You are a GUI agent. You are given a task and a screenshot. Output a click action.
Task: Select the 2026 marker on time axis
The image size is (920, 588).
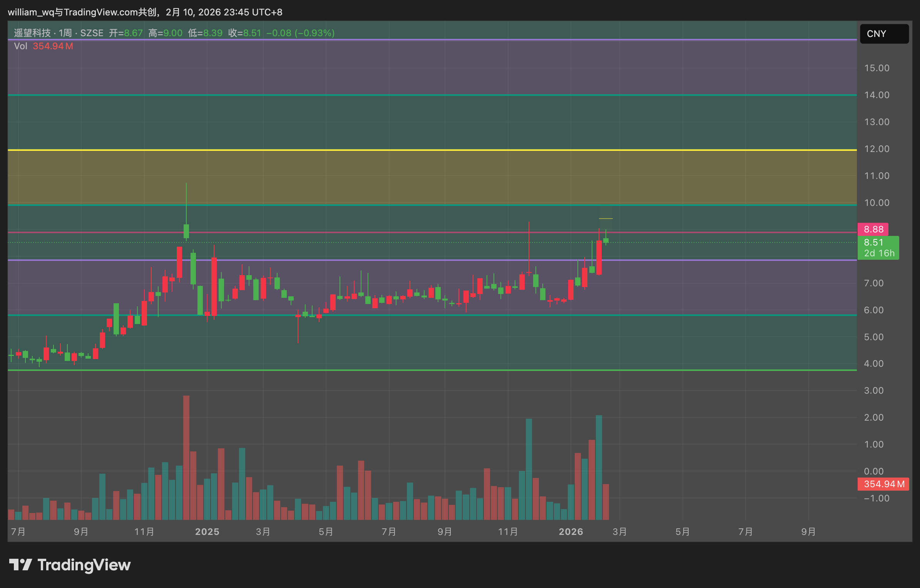[x=571, y=532]
